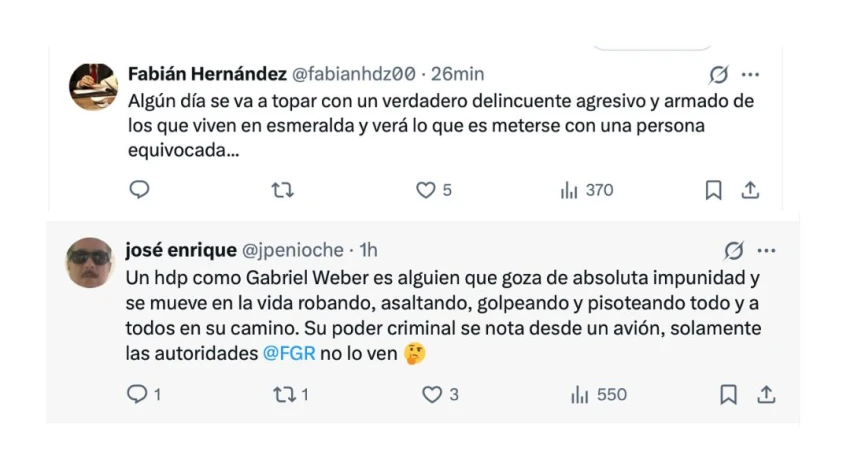850x459 pixels.
Task: Open Fabián Hernández's profile picture
Action: [93, 86]
